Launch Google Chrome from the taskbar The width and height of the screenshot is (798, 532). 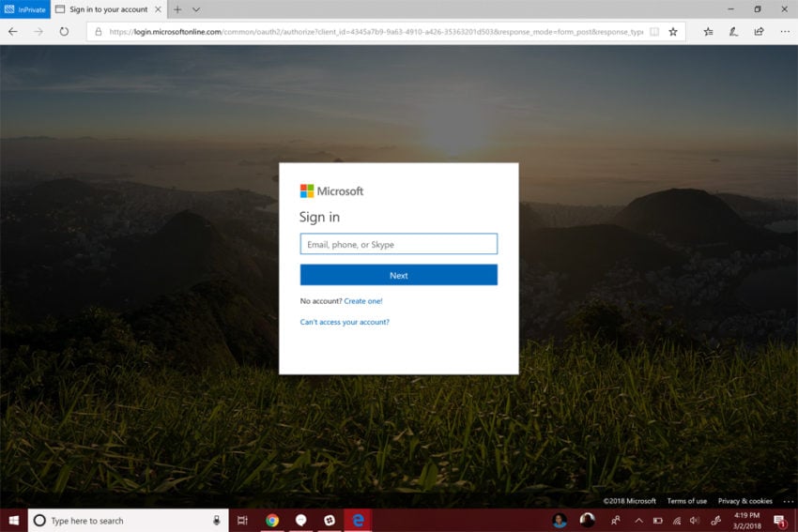click(x=271, y=521)
